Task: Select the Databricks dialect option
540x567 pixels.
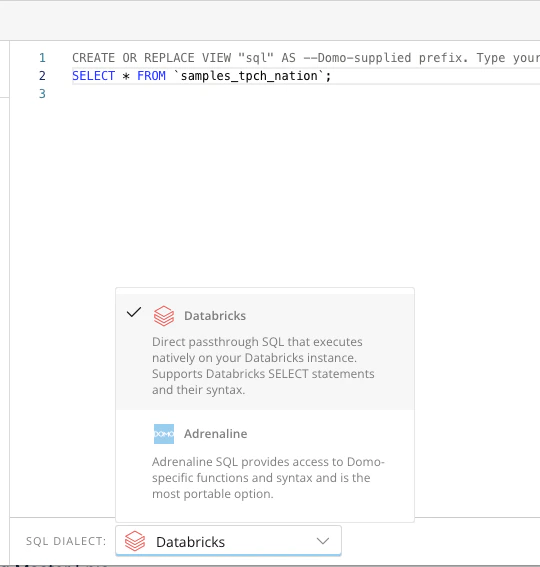Action: coord(265,351)
